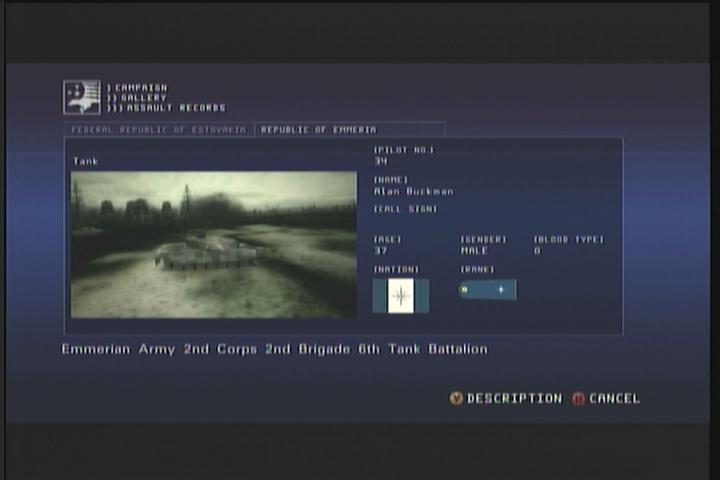Click the [GENDER] field label
Viewport: 720px width, 480px height.
click(483, 239)
